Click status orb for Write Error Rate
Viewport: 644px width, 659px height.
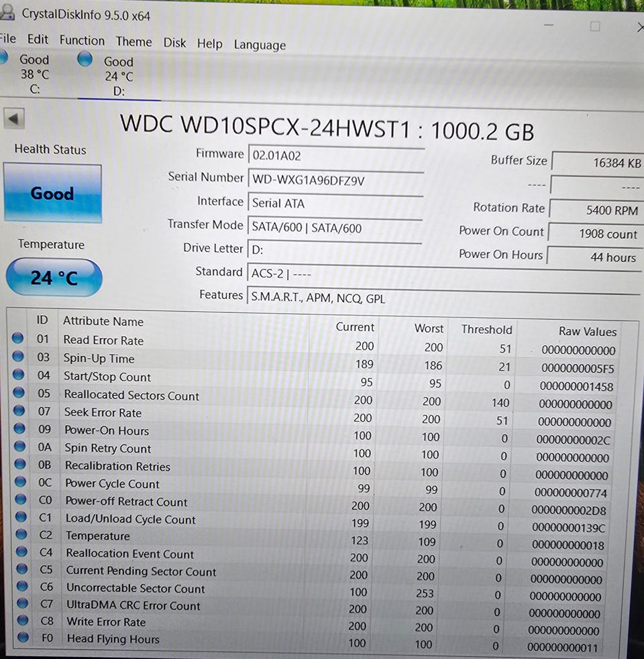click(23, 620)
